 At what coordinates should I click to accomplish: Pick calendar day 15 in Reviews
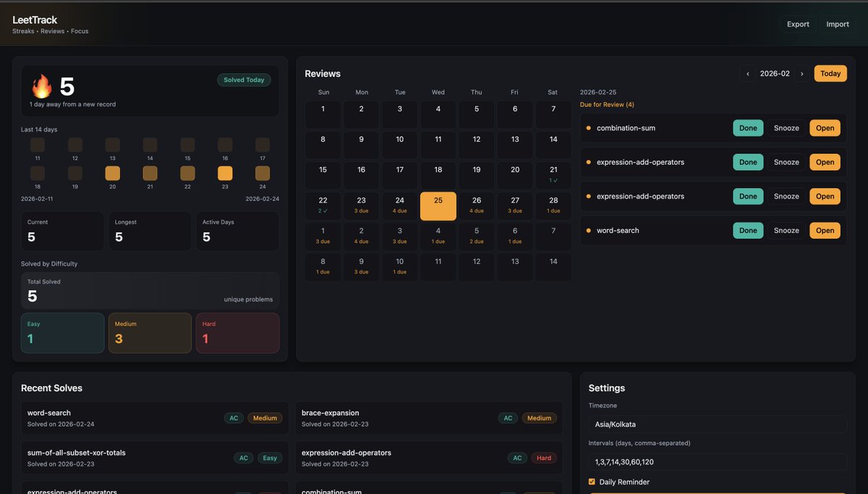click(x=323, y=175)
